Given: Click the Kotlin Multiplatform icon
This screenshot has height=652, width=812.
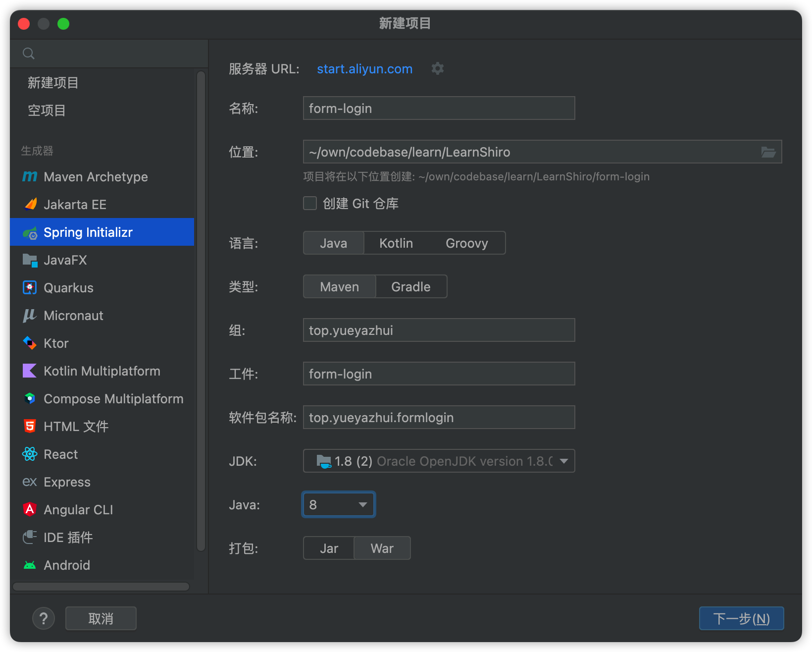Looking at the screenshot, I should [x=30, y=371].
